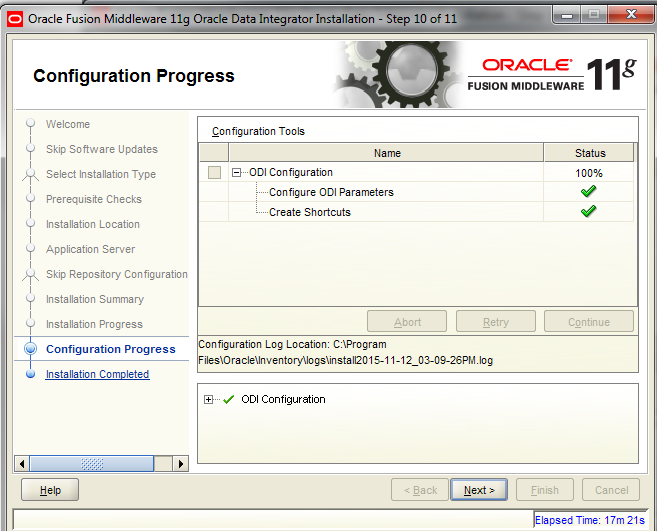Click the Retry button
Screen dimensions: 657x531
[x=496, y=321]
